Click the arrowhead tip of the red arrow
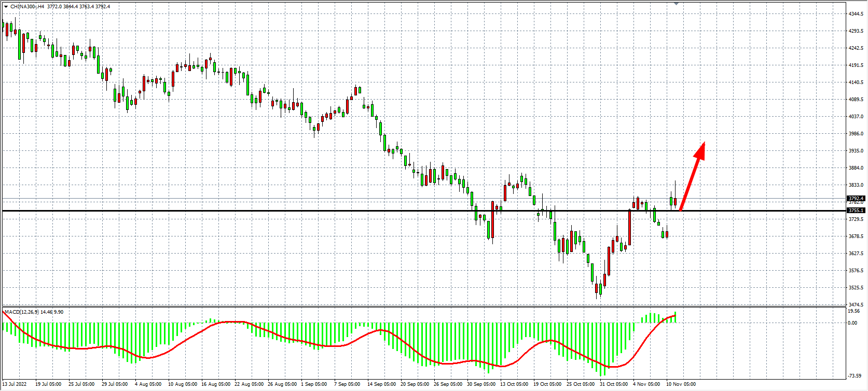 704,143
